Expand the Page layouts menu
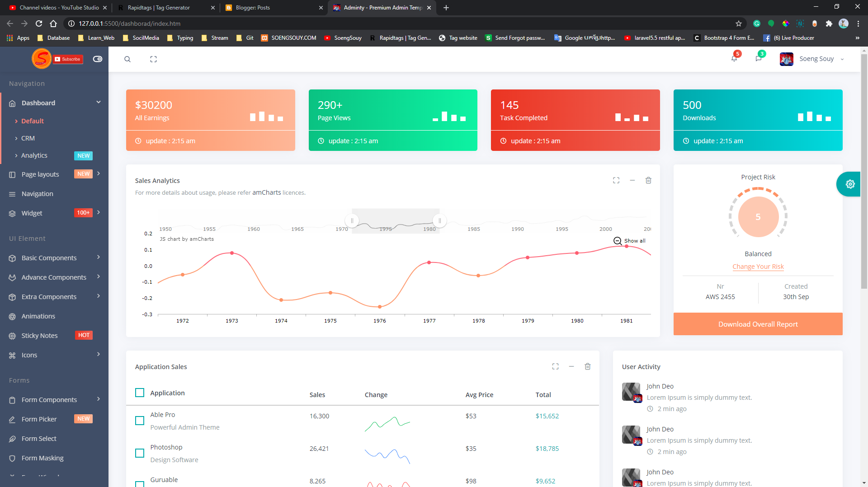 pos(54,174)
